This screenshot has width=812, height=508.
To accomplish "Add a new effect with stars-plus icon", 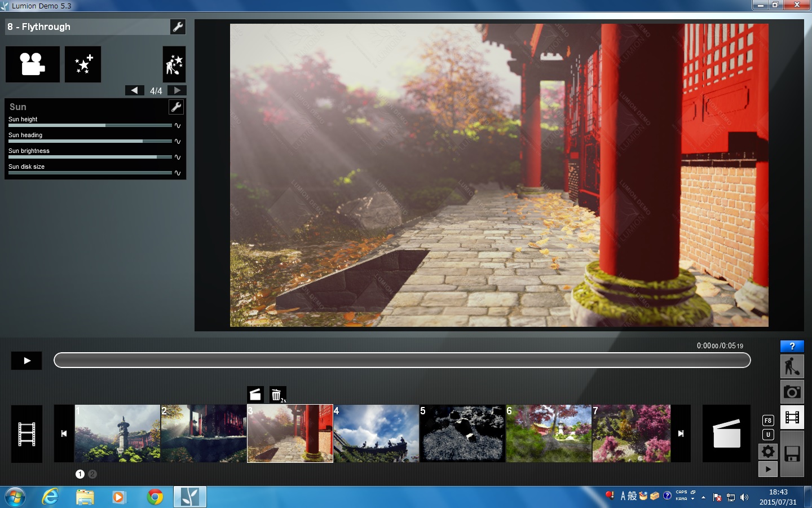I will tap(83, 64).
